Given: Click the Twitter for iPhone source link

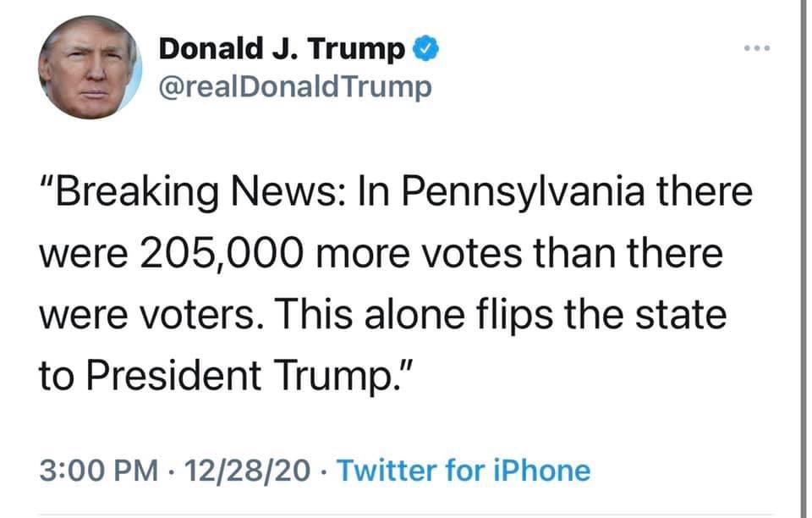Looking at the screenshot, I should click(464, 471).
